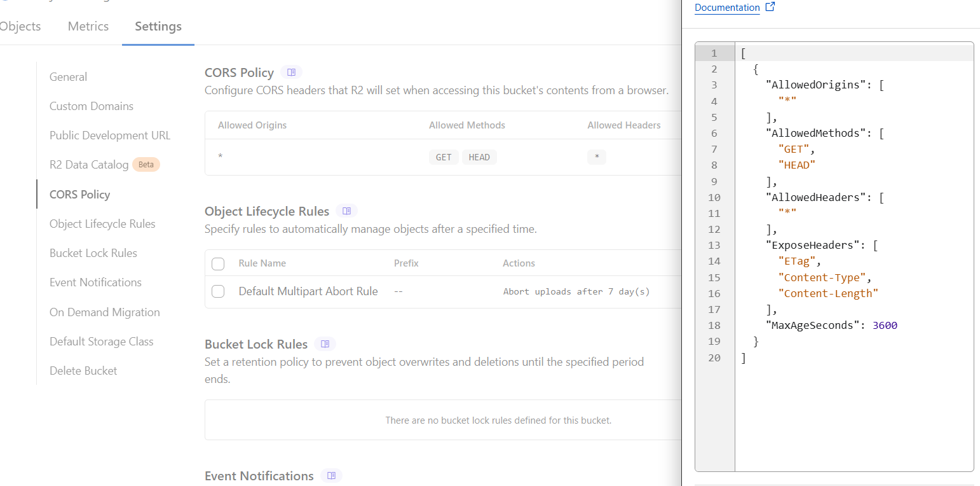Select Custom Domains in the sidebar

[x=91, y=106]
